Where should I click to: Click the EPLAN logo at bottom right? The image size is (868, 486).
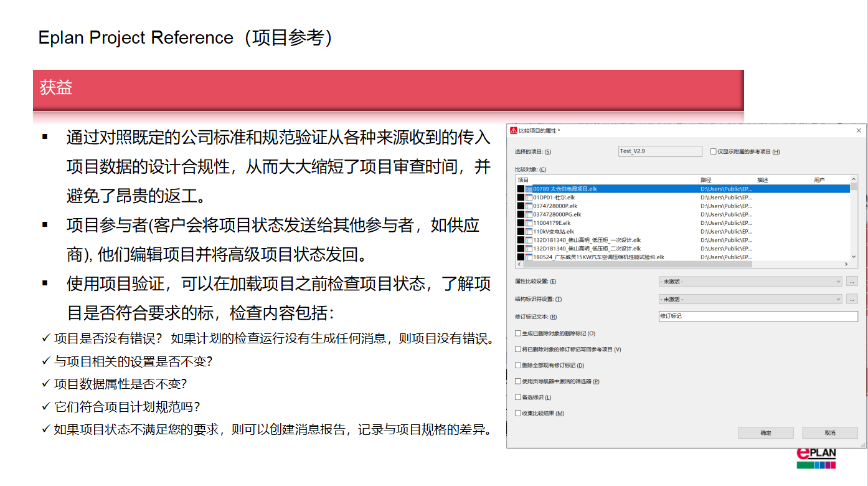point(816,458)
